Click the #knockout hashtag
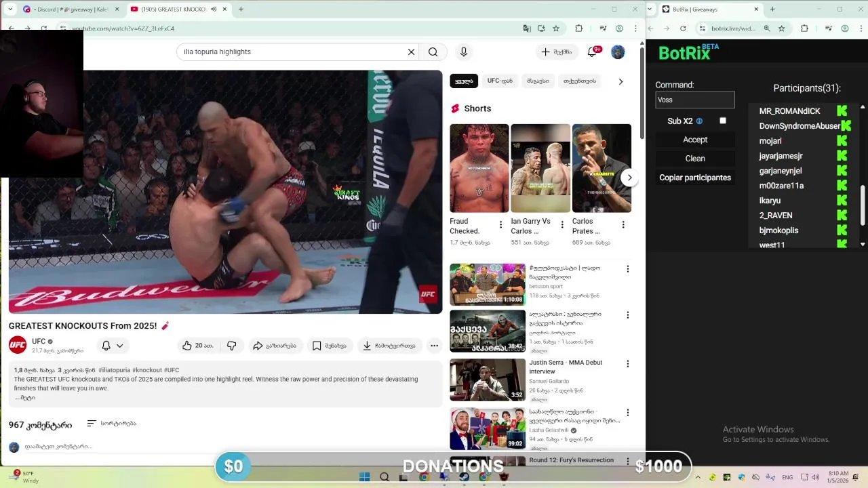868x488 pixels. pyautogui.click(x=147, y=370)
